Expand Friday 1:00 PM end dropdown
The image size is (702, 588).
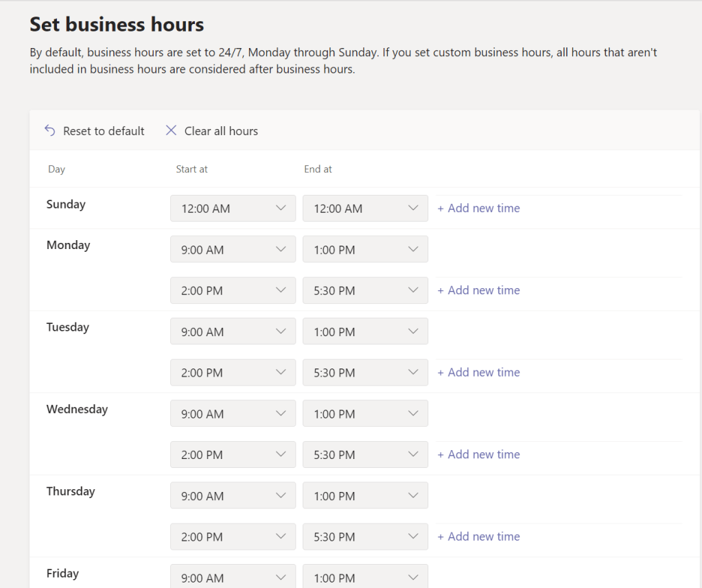(365, 577)
